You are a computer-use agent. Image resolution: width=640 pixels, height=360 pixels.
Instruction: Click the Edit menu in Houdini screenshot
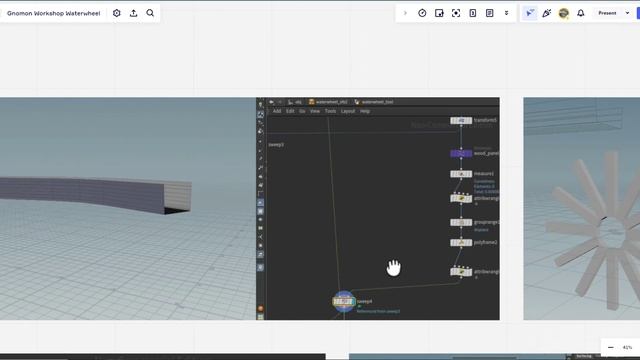pyautogui.click(x=290, y=111)
